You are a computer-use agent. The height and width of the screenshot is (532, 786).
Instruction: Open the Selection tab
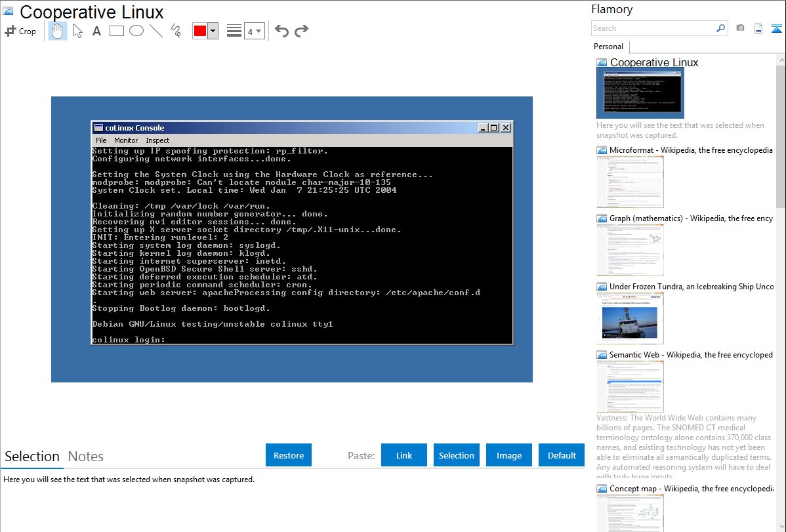[32, 457]
